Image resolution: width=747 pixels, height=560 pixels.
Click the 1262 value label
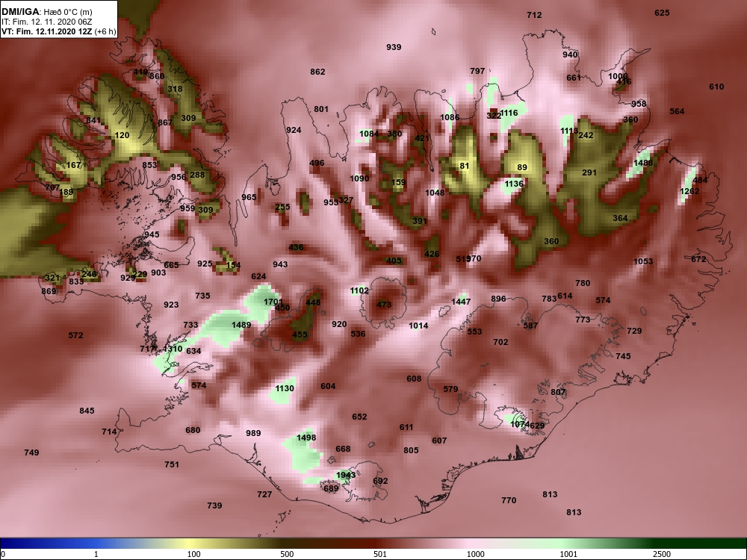689,191
